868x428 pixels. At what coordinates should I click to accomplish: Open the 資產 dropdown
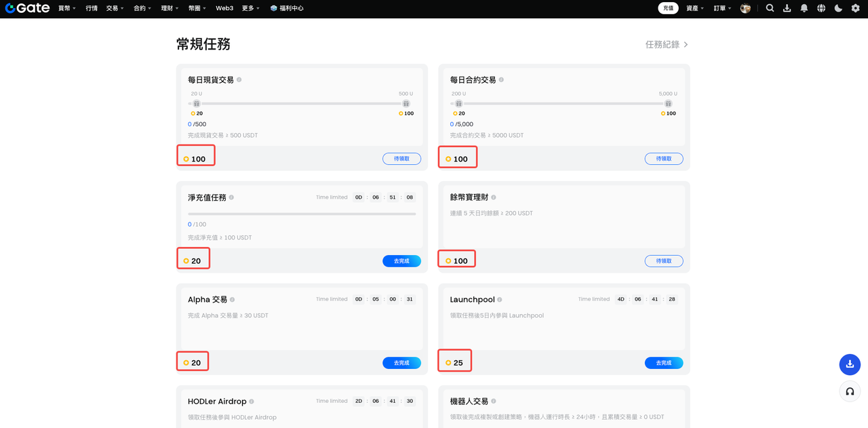[694, 8]
